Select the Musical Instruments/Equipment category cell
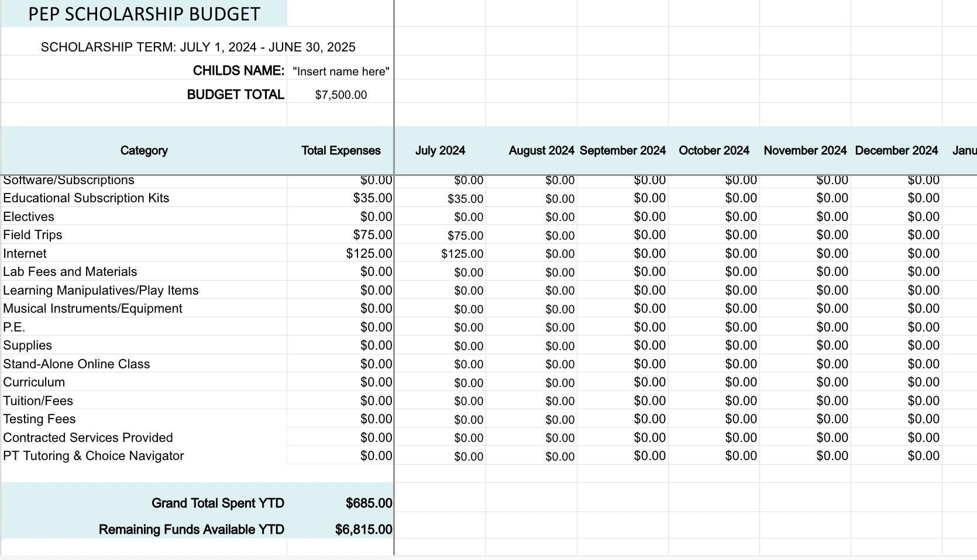977x560 pixels. (x=92, y=309)
